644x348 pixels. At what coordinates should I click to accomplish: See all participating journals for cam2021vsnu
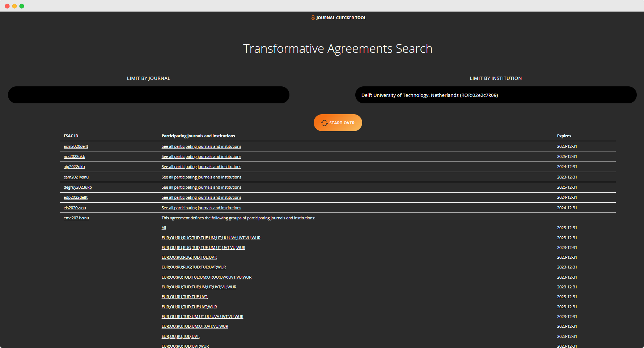coord(202,177)
